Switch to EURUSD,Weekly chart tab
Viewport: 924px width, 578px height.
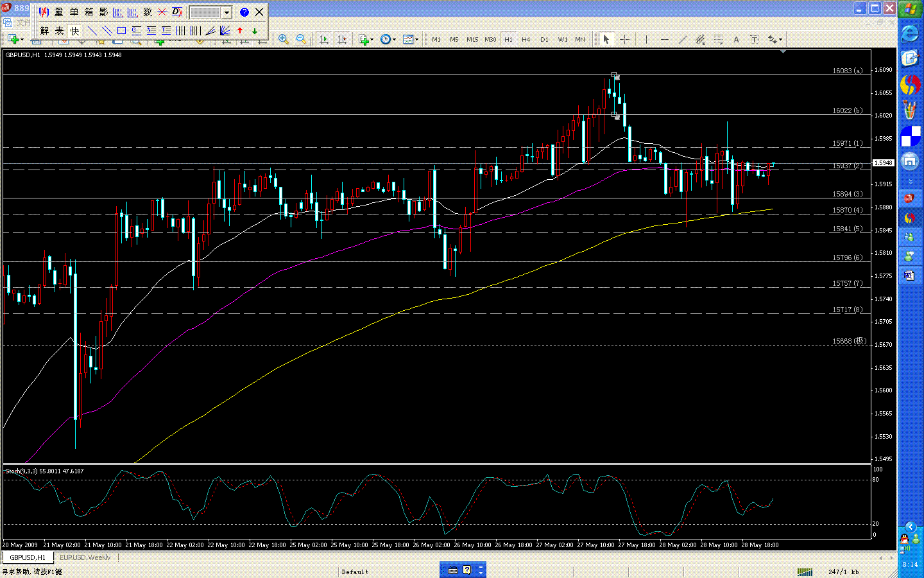pos(85,557)
